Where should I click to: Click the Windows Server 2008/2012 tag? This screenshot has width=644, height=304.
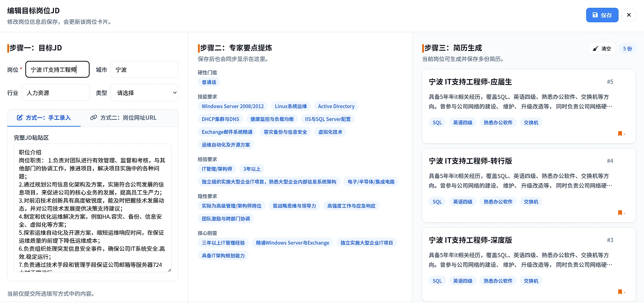pyautogui.click(x=233, y=106)
